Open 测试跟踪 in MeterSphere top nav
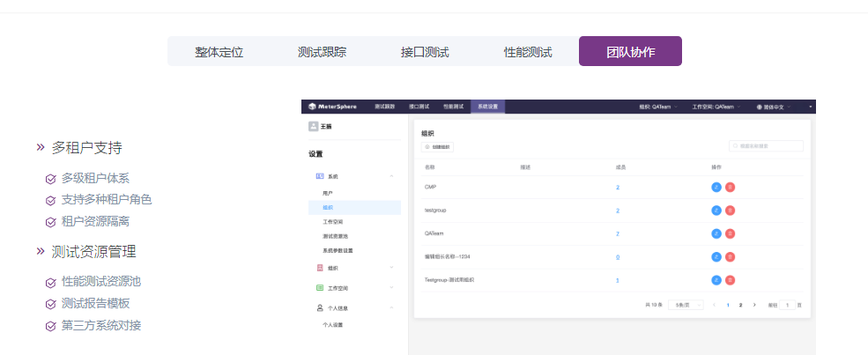Viewport: 868px width, 355px height. pos(385,107)
